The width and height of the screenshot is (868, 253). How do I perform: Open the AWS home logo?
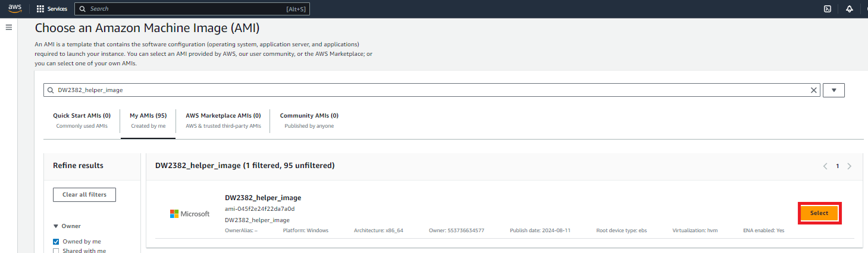pos(15,8)
